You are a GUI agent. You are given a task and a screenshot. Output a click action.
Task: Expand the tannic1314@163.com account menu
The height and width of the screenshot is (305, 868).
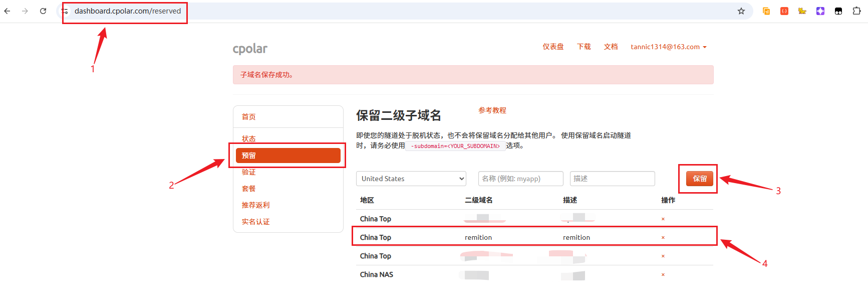point(668,47)
